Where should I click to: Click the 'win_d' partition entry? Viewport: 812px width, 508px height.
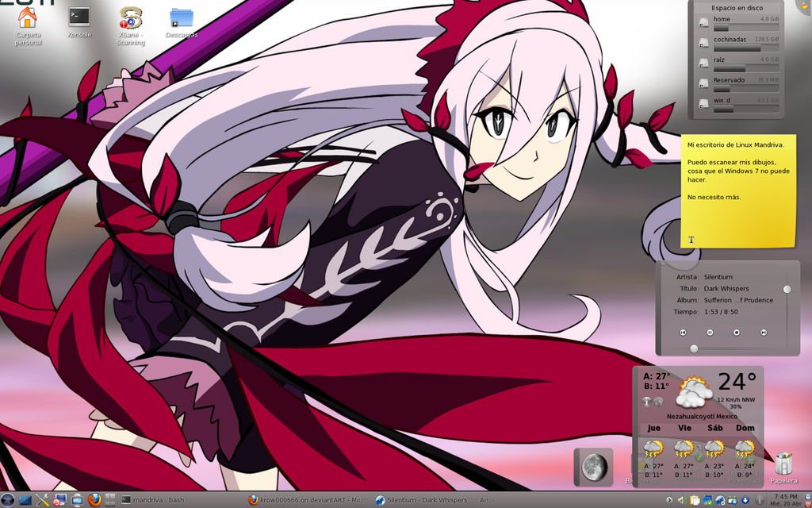739,104
